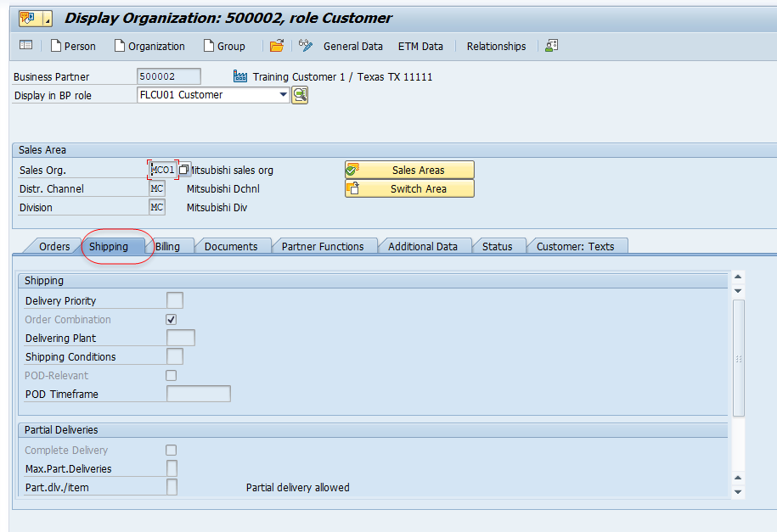Open Relationships from the toolbar

click(495, 47)
